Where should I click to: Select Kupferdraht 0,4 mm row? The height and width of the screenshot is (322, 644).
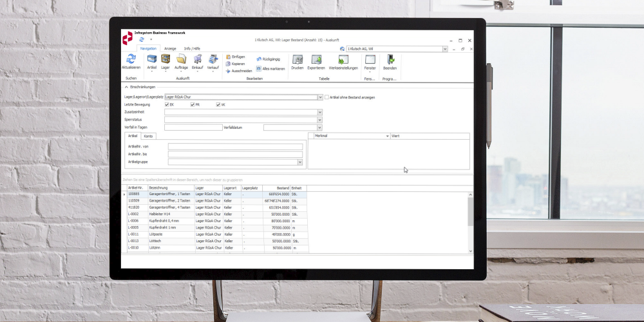coord(216,221)
